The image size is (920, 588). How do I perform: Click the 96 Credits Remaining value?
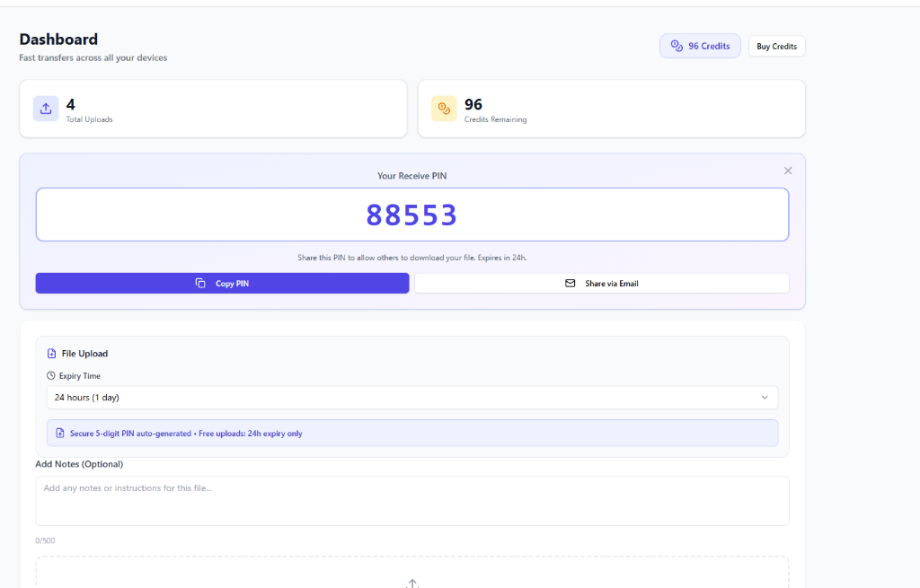[x=473, y=104]
